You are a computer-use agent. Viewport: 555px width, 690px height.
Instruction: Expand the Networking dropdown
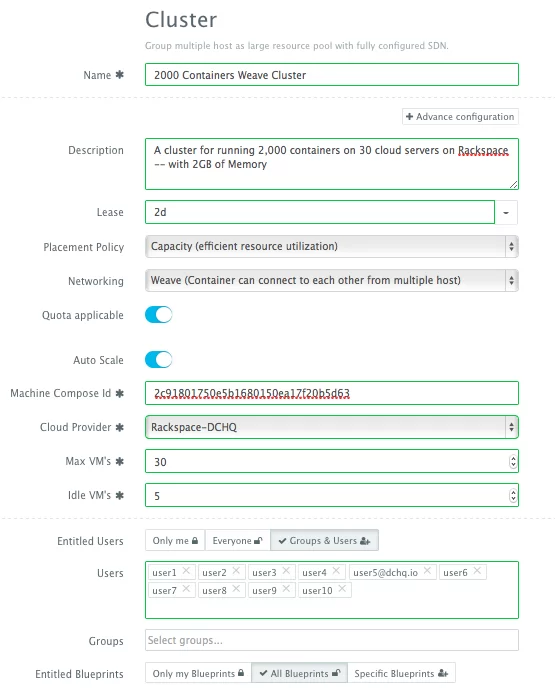click(332, 280)
